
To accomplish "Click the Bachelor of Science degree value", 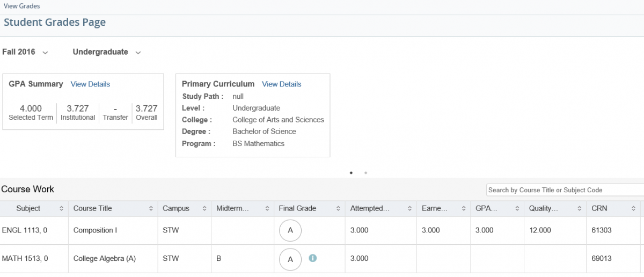I will tap(264, 132).
